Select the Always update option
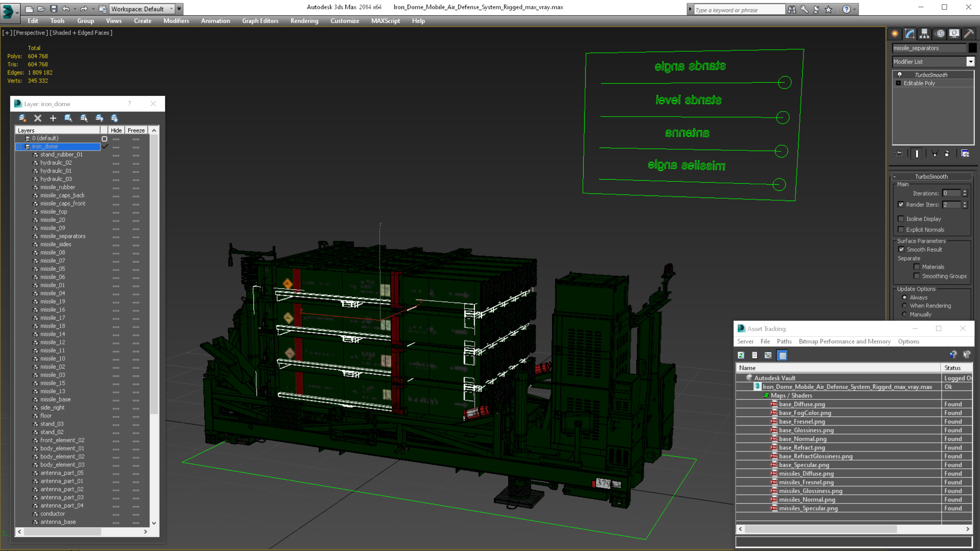 (x=904, y=297)
